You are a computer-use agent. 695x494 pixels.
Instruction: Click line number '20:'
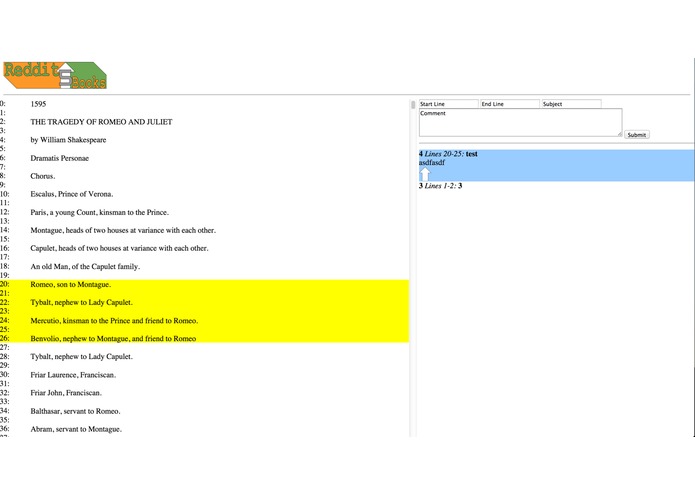4,284
